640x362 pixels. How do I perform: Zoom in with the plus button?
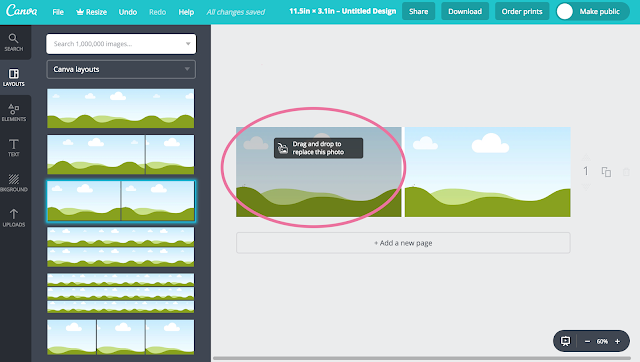618,341
